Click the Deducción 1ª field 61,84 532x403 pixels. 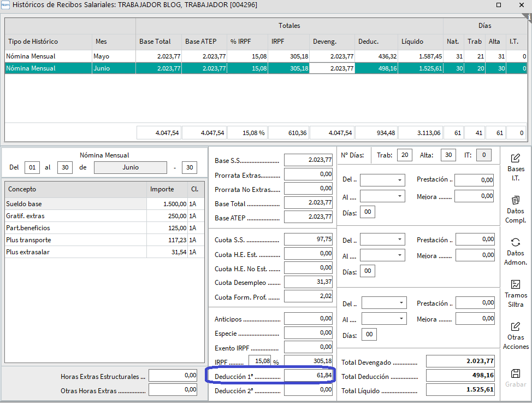click(309, 375)
